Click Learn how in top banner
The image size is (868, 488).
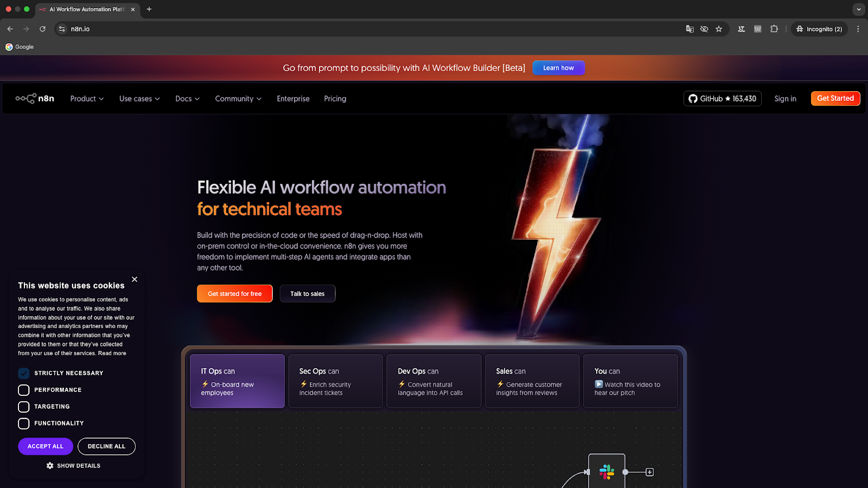[x=558, y=68]
